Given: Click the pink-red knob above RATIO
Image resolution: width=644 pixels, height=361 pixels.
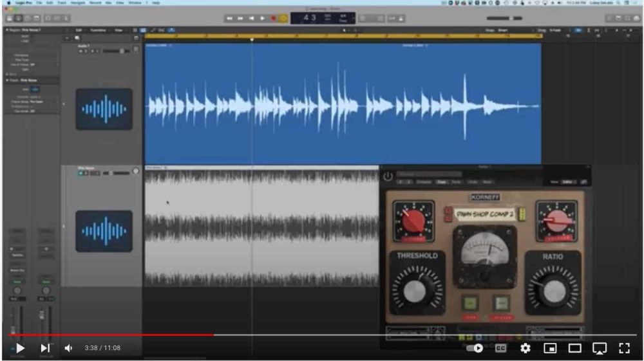Looking at the screenshot, I should click(556, 221).
